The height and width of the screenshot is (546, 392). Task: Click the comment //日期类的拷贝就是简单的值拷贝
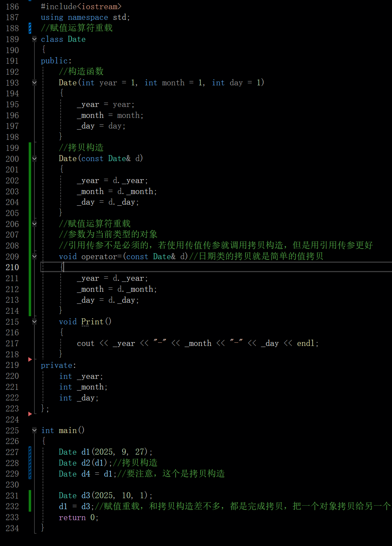pos(256,256)
